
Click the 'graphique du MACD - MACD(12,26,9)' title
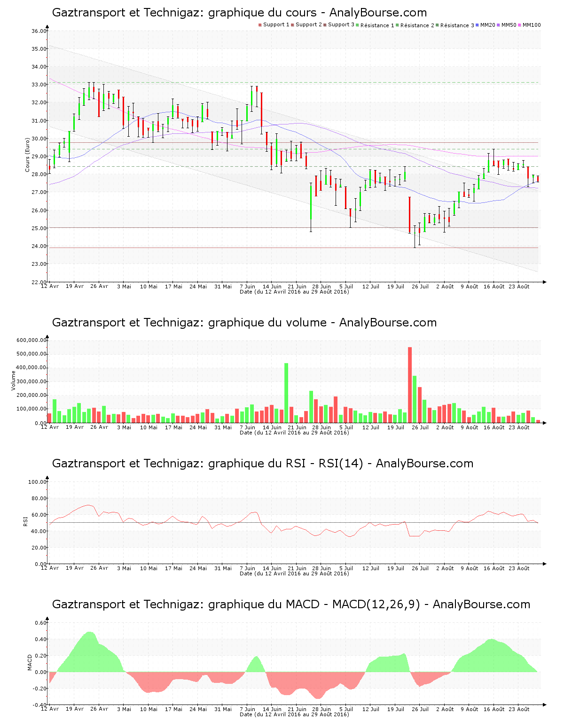291,604
